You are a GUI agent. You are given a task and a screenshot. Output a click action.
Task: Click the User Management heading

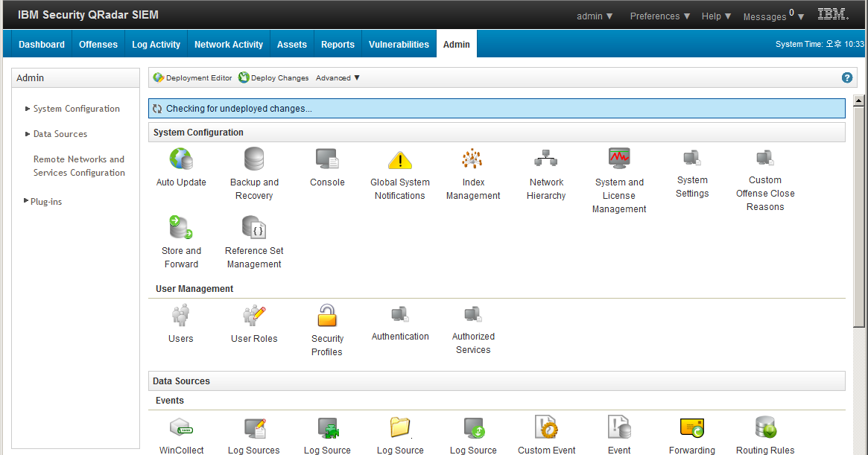194,289
